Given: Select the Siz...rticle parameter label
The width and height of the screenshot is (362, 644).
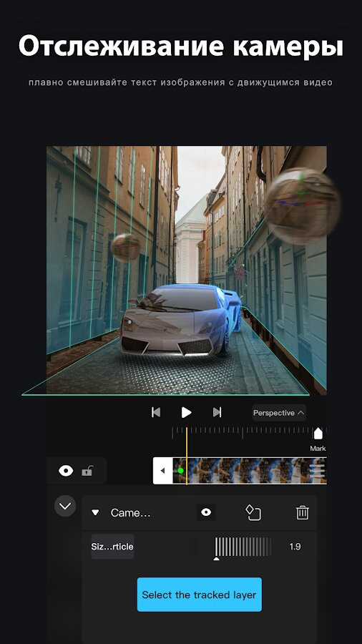Looking at the screenshot, I should pyautogui.click(x=112, y=547).
